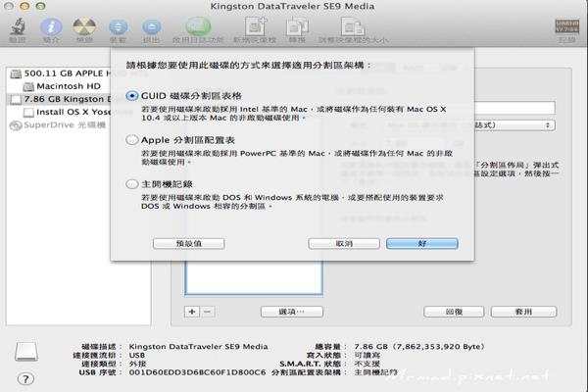588x392 pixels.
Task: Click the New Image (新增映像檔) toolbar icon
Action: 255,26
